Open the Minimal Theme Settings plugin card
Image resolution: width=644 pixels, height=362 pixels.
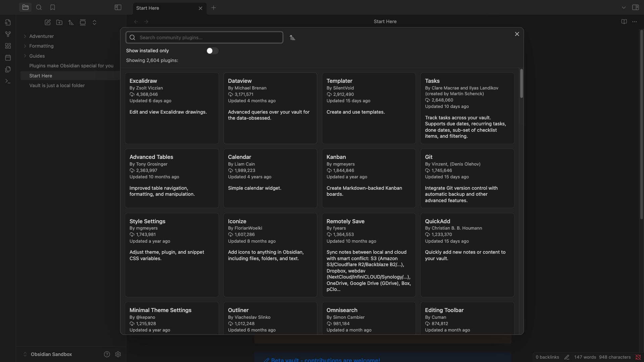tap(172, 318)
